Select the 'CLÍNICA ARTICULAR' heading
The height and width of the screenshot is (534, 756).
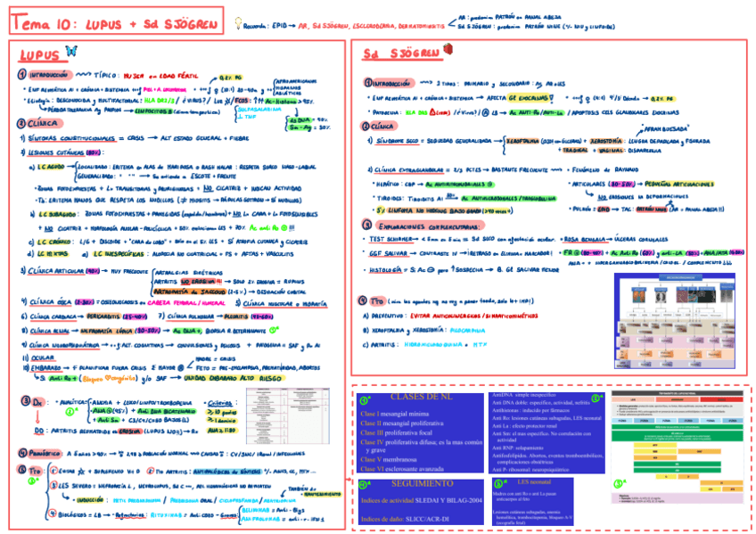(x=56, y=271)
